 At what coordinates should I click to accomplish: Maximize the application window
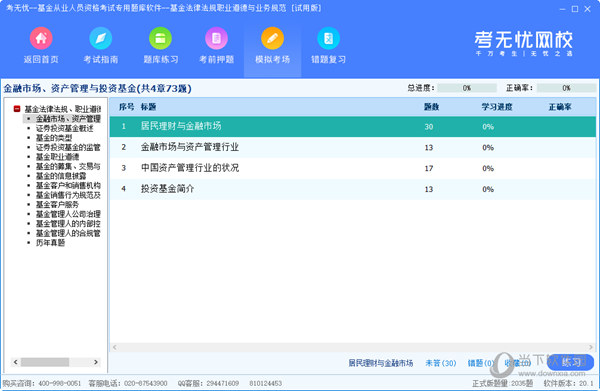click(x=575, y=9)
